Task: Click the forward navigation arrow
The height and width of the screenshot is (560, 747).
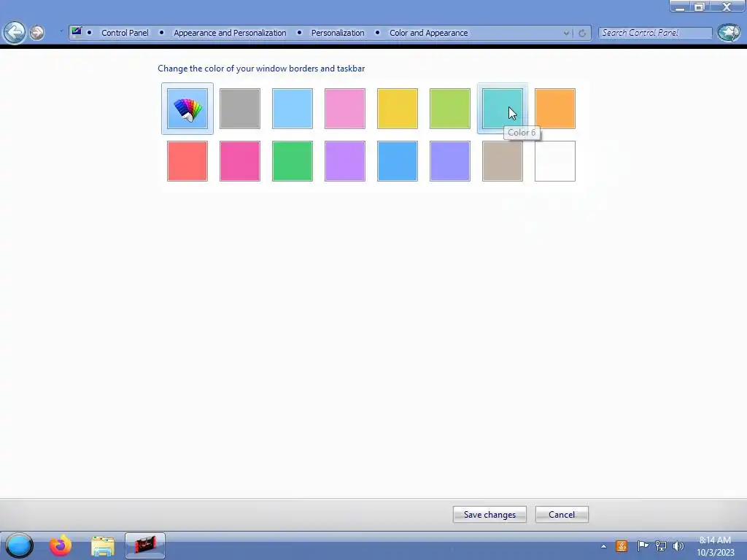Action: (x=36, y=32)
